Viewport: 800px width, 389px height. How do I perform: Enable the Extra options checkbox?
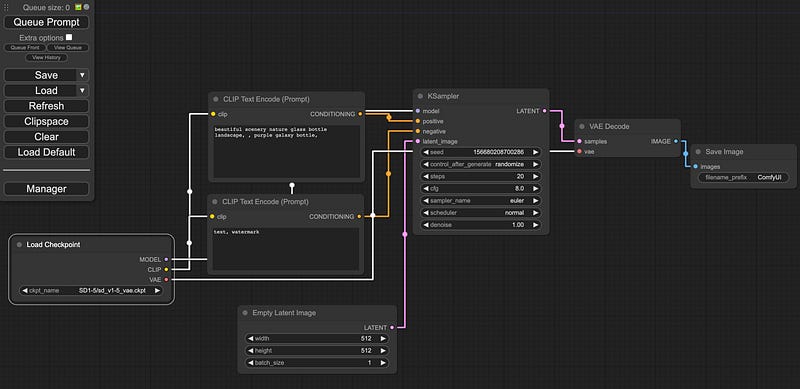(69, 37)
